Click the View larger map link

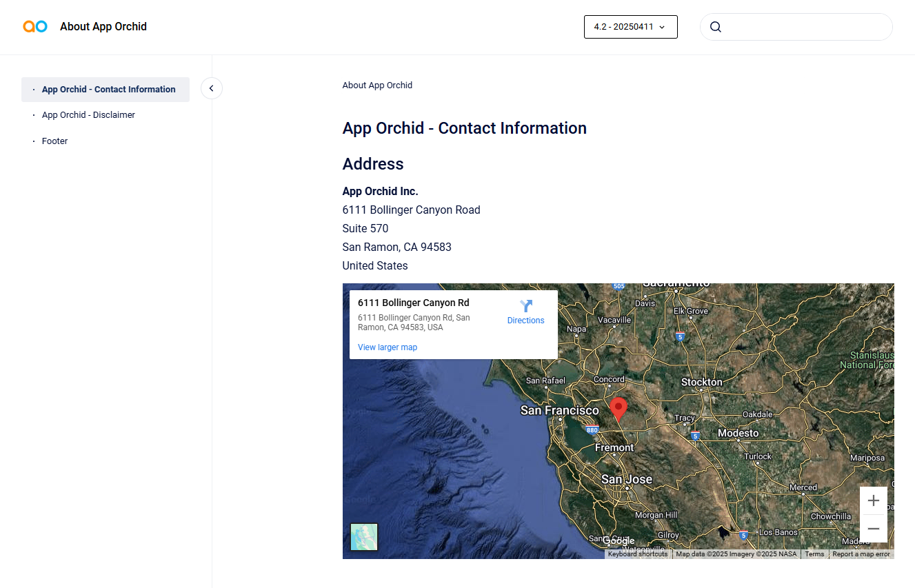pos(388,347)
